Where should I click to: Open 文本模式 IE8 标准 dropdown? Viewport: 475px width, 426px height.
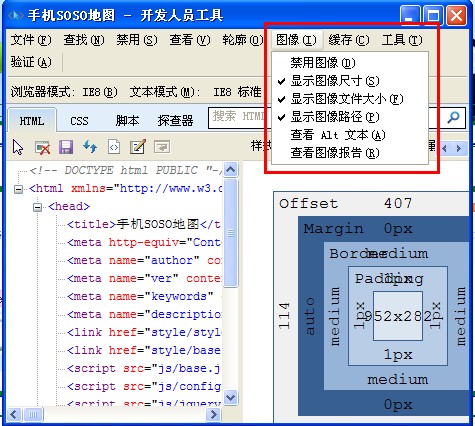(196, 91)
